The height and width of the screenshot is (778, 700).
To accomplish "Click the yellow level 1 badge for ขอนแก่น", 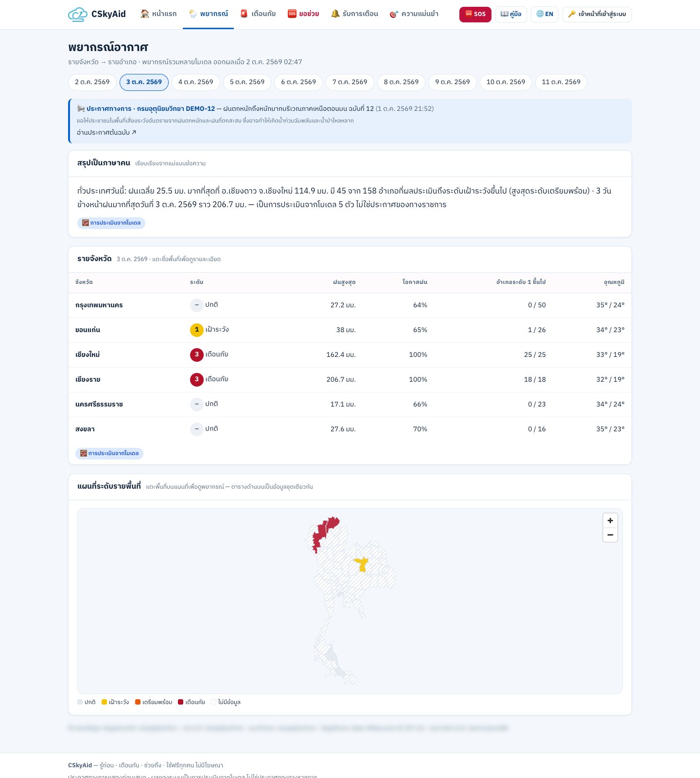I will [197, 330].
